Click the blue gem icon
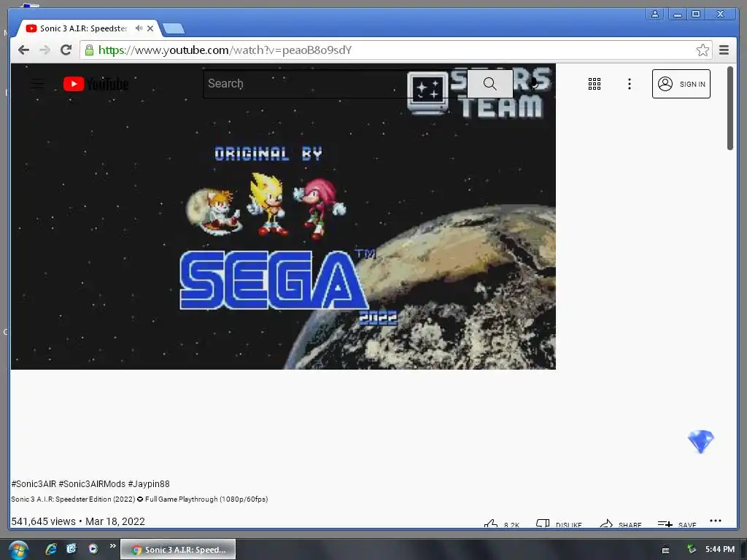The image size is (747, 560). (700, 441)
